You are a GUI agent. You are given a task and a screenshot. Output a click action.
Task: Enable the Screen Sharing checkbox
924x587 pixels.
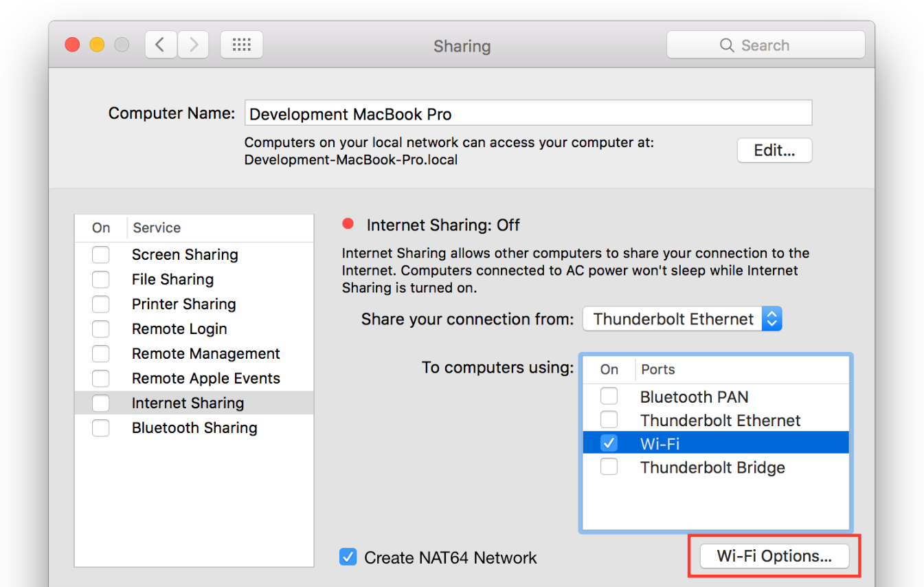click(101, 255)
